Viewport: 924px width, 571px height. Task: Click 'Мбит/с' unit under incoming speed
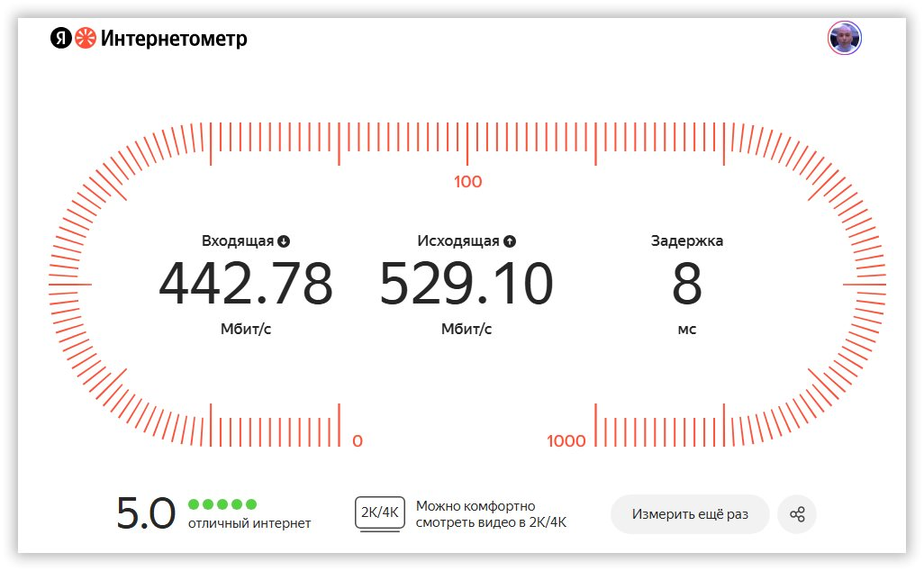click(x=246, y=329)
